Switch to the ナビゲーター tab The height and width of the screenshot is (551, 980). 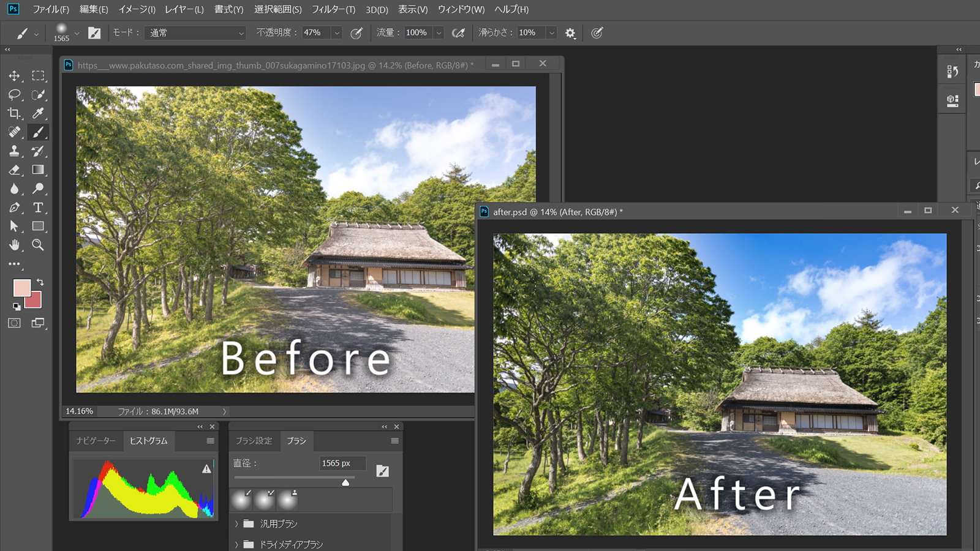(96, 441)
